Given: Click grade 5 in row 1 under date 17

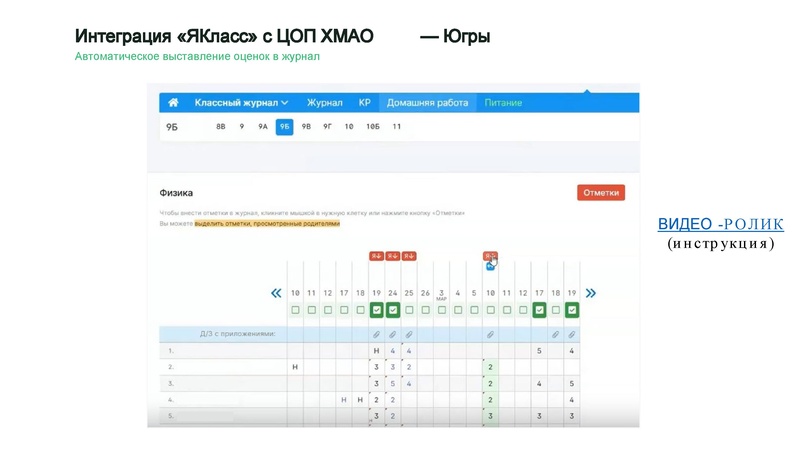Looking at the screenshot, I should click(x=539, y=351).
